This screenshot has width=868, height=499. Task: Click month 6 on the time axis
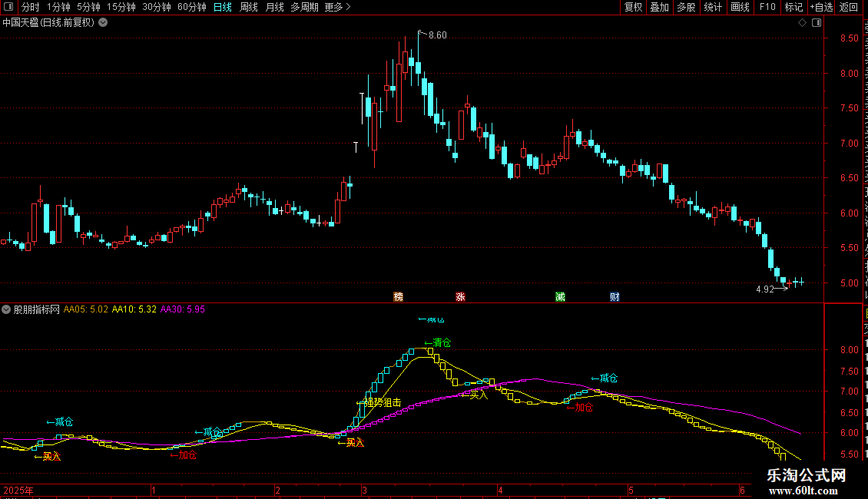pos(742,490)
